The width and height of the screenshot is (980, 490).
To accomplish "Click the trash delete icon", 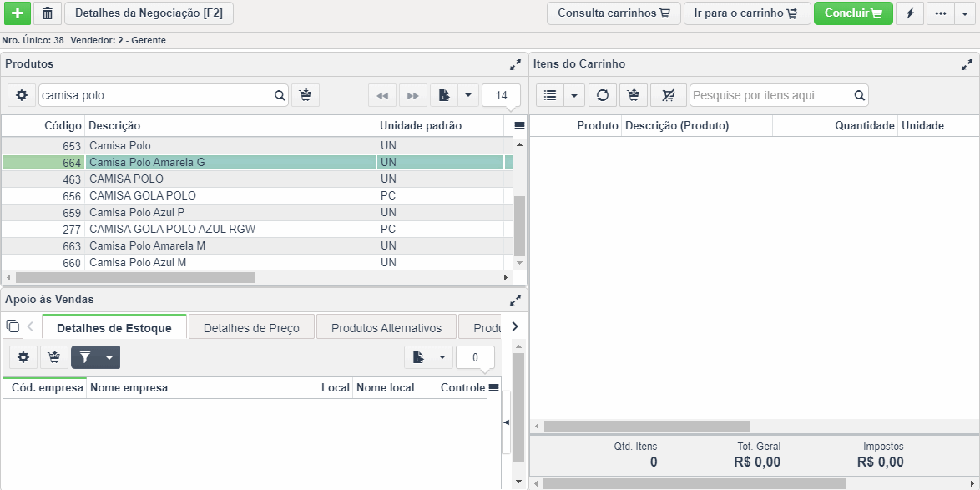I will coord(48,13).
